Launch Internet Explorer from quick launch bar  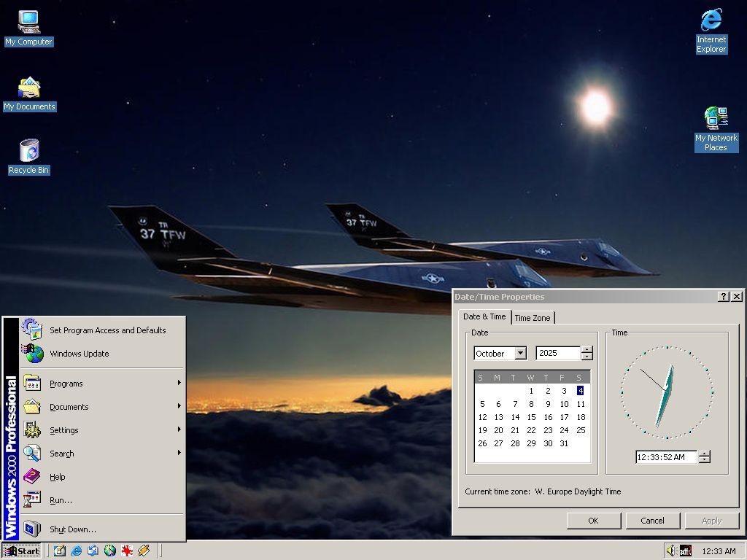coord(77,551)
